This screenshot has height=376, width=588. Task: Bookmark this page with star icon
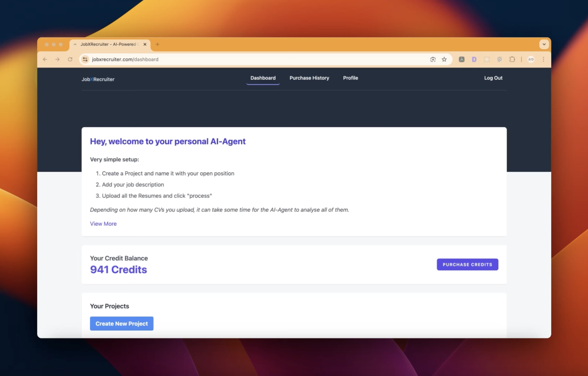[444, 59]
